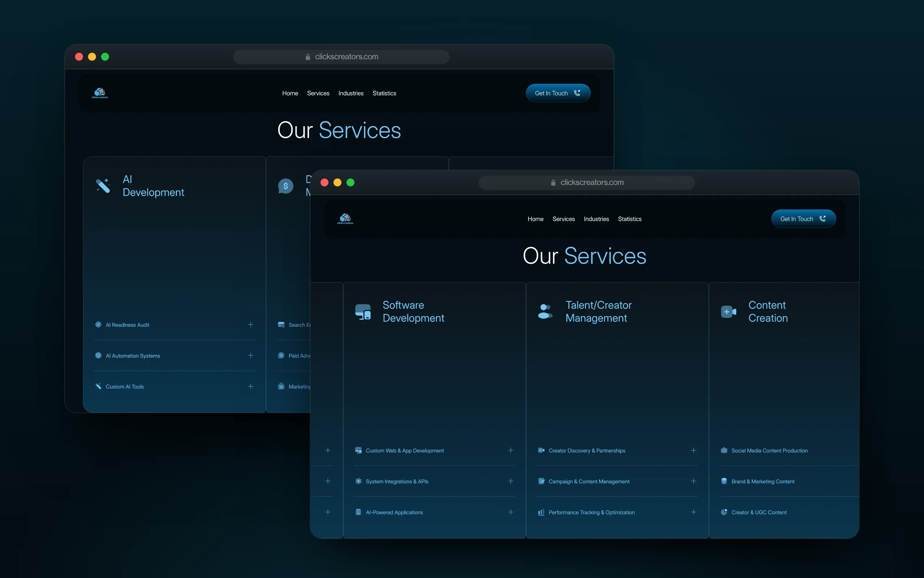Expand System Integrations & APIs plus
Image resolution: width=924 pixels, height=578 pixels.
coord(510,481)
